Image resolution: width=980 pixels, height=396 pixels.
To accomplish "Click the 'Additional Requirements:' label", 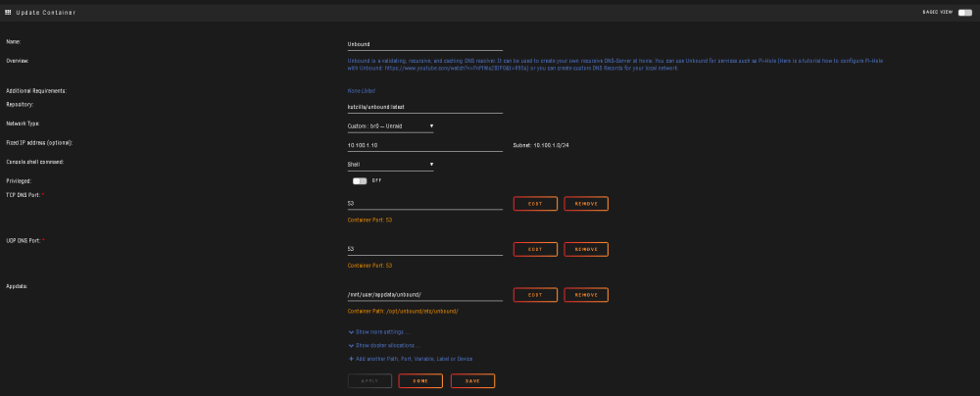I will tap(36, 91).
